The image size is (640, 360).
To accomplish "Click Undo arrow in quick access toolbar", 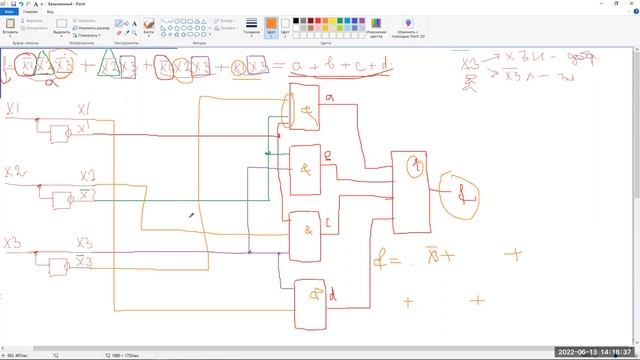I will click(21, 4).
